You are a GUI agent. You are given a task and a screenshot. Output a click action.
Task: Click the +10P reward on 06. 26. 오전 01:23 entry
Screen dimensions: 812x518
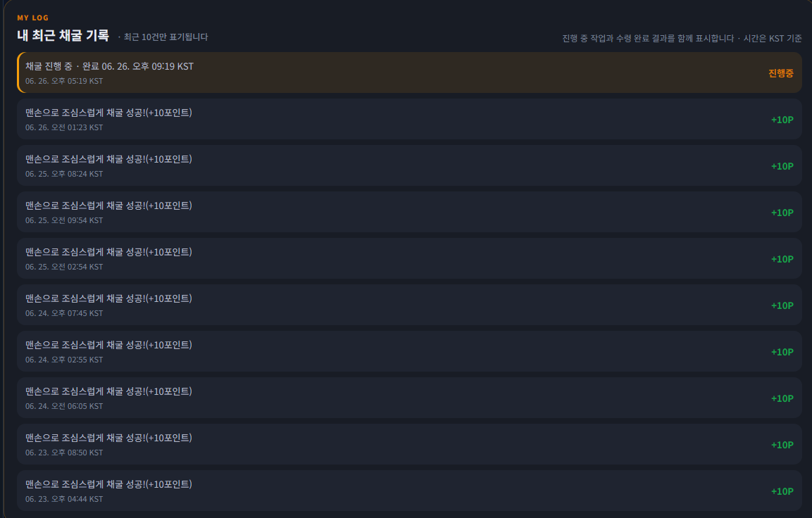click(x=782, y=120)
